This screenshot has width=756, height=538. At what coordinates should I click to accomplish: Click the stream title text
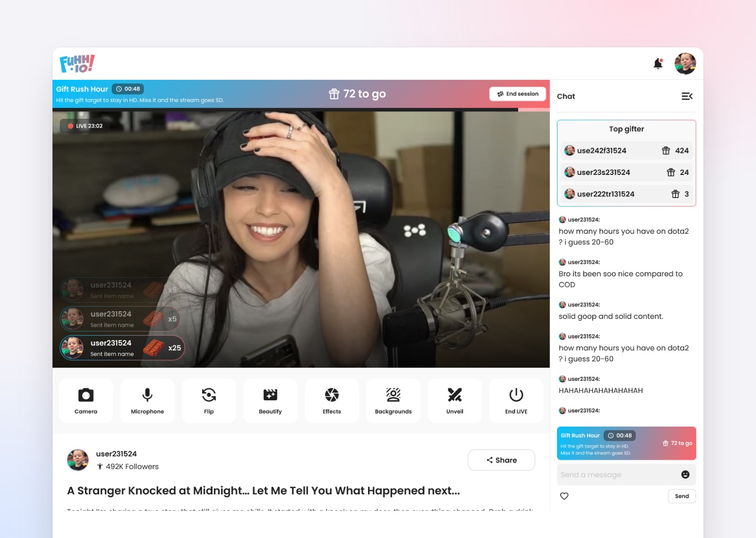pyautogui.click(x=264, y=491)
